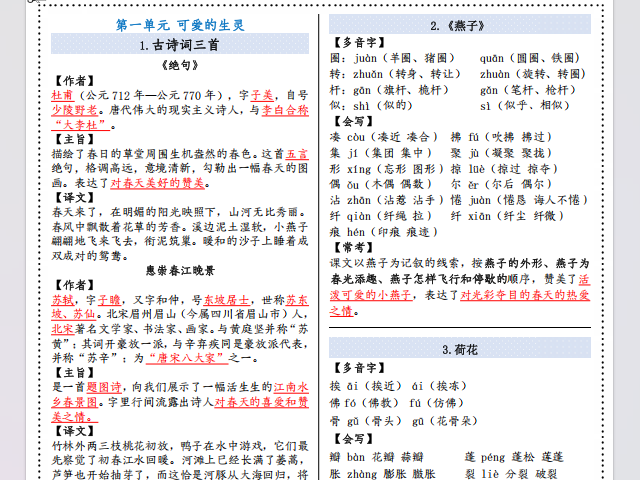Click the 【常考】 section label

(x=353, y=247)
